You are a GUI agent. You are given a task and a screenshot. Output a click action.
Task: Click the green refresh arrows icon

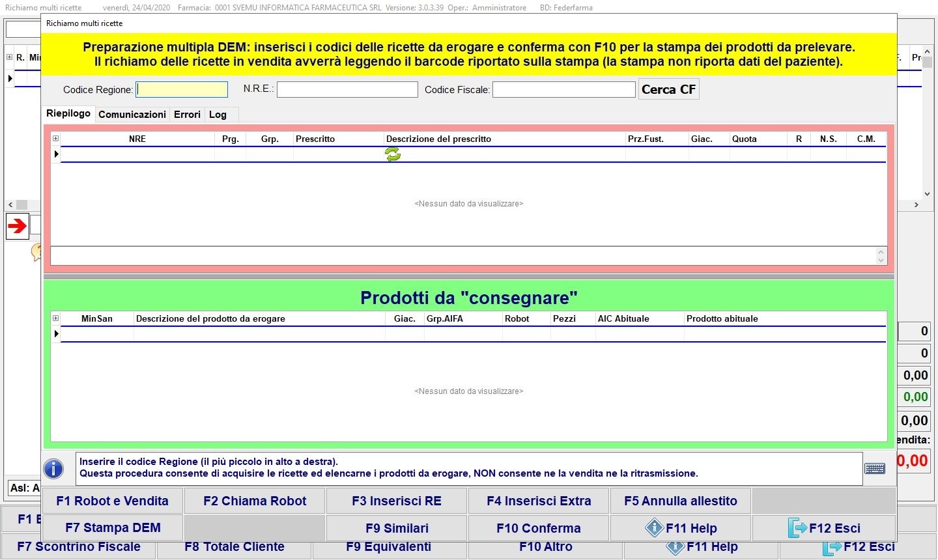(393, 154)
